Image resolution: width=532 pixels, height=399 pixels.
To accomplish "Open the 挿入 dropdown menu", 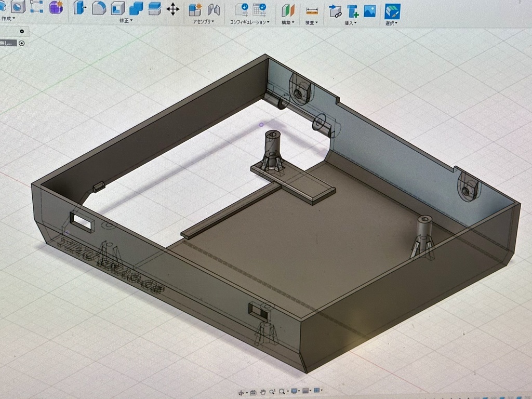I will pyautogui.click(x=351, y=23).
